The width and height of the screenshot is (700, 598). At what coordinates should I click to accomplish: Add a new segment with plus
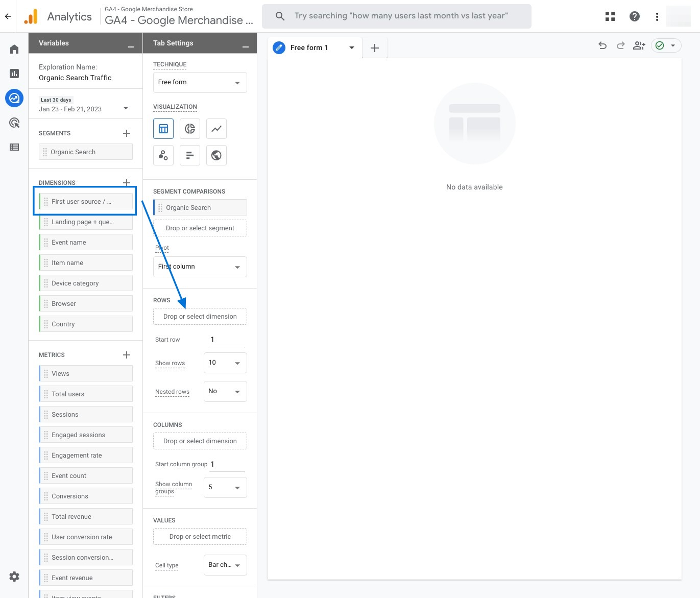click(127, 133)
